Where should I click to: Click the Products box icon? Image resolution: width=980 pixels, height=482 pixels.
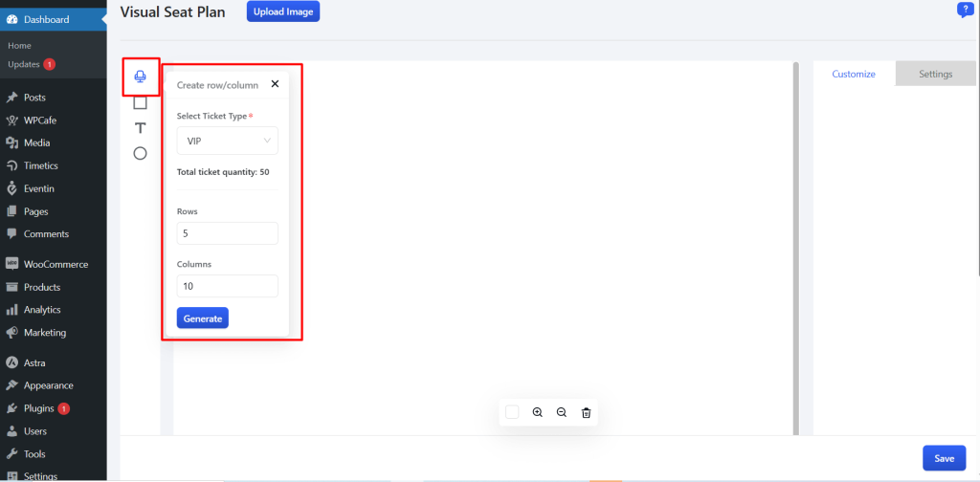click(x=11, y=287)
